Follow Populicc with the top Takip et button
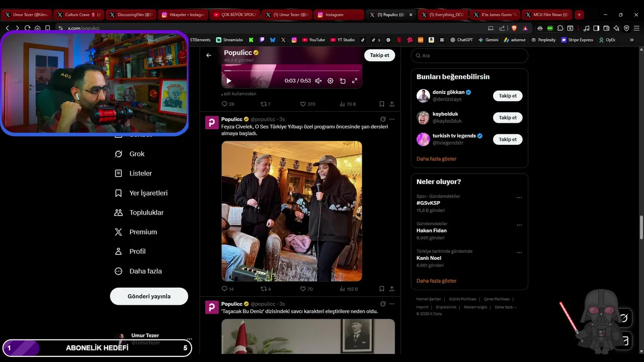Screen dimensions: 644x362 tap(379, 55)
